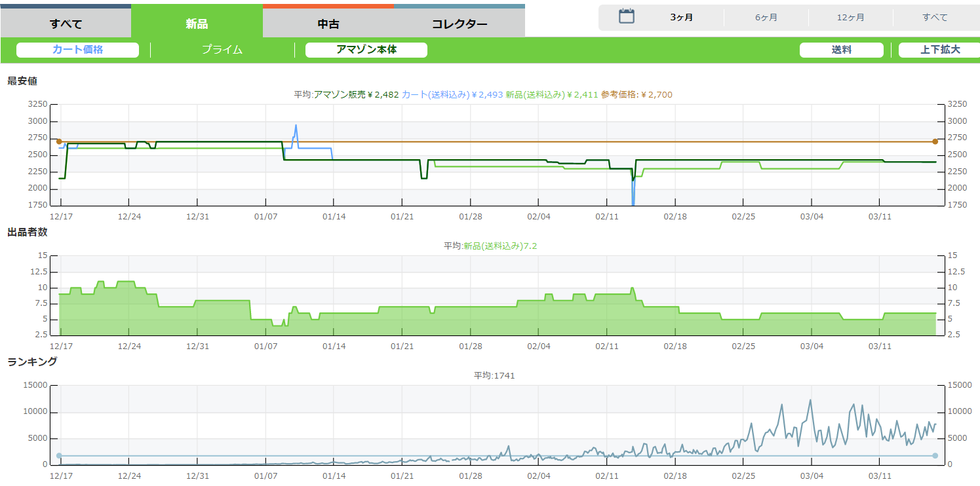Image resolution: width=980 pixels, height=486 pixels.
Task: Switch to the すべて condition tab
Action: [66, 24]
